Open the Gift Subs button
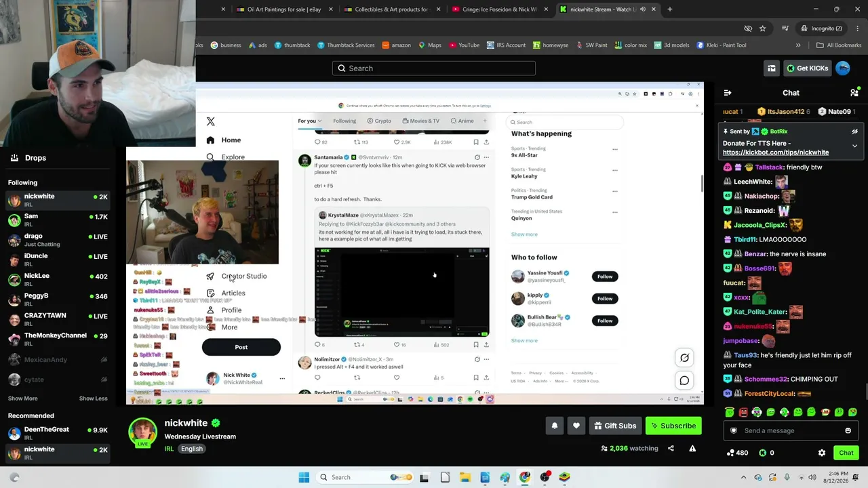Screen dimensions: 868x488 click(615, 426)
